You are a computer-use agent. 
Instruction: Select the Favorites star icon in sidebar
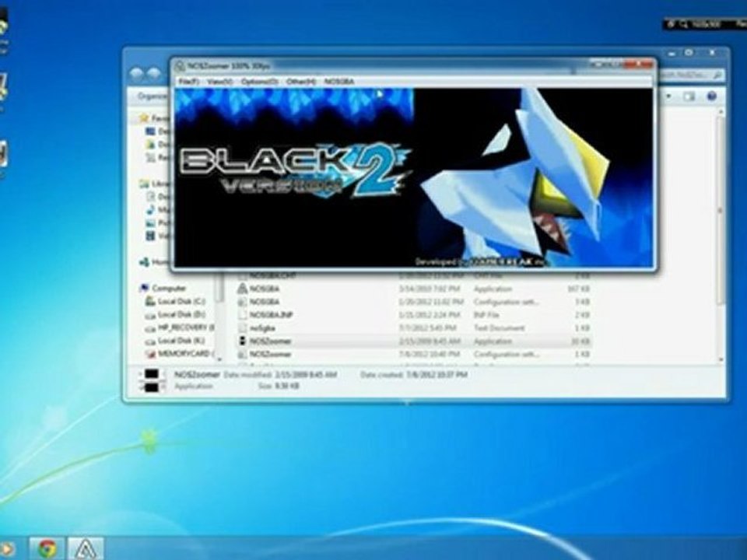click(x=144, y=117)
